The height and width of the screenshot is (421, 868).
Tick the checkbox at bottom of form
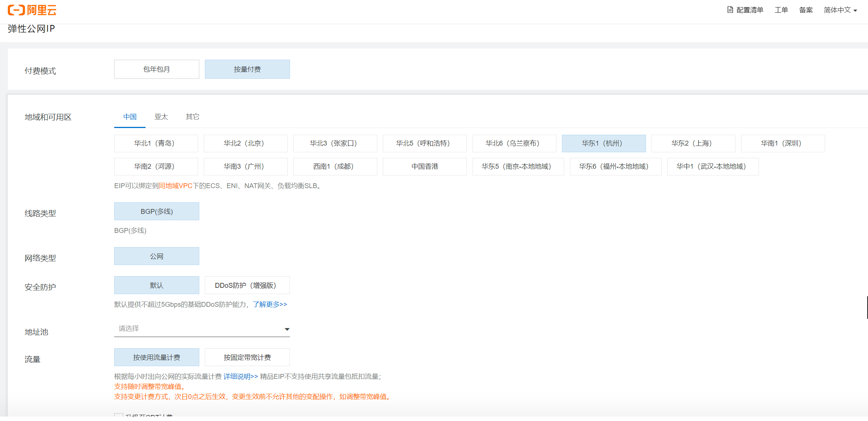pos(119,415)
